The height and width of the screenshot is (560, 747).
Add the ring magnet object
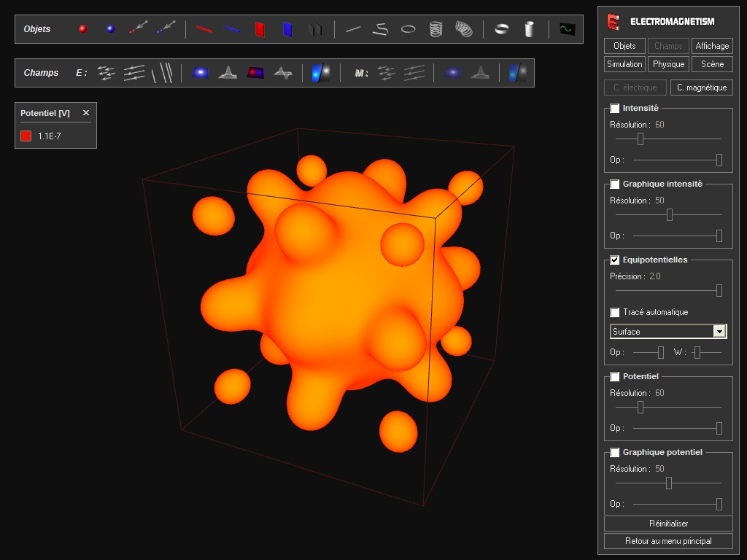501,29
